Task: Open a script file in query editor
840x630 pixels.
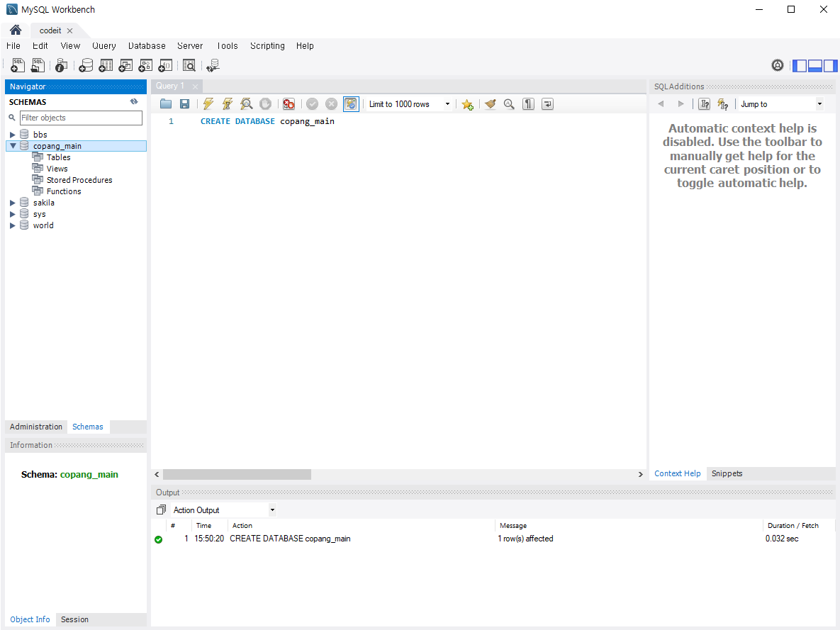Action: pos(166,104)
